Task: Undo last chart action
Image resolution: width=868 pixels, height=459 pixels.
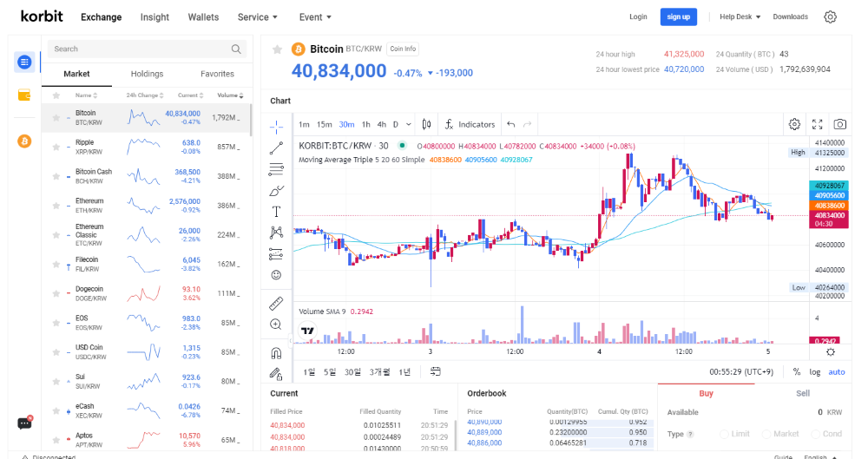Action: (x=511, y=125)
